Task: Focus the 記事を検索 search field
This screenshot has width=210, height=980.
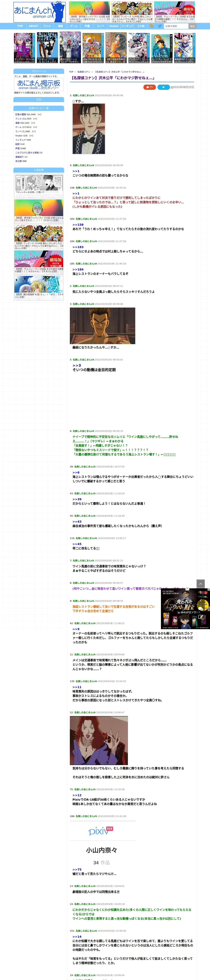Action: pos(176,26)
